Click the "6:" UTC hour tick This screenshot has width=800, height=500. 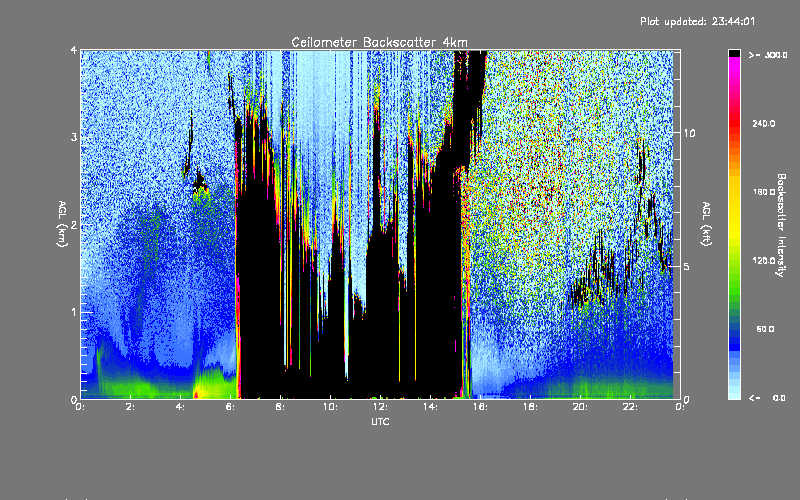click(x=231, y=407)
